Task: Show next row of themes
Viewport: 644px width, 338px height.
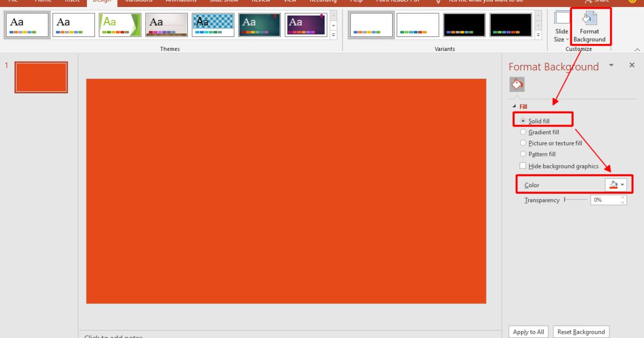Action: [x=333, y=26]
